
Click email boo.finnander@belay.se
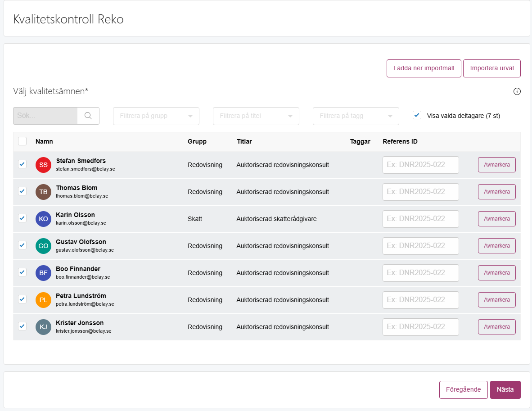83,277
